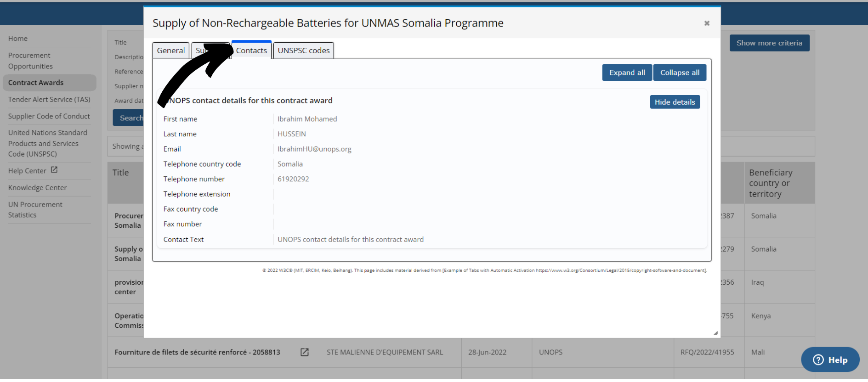Open Tender Alert Service (TAS)
Viewport: 868px width, 382px height.
(x=49, y=99)
